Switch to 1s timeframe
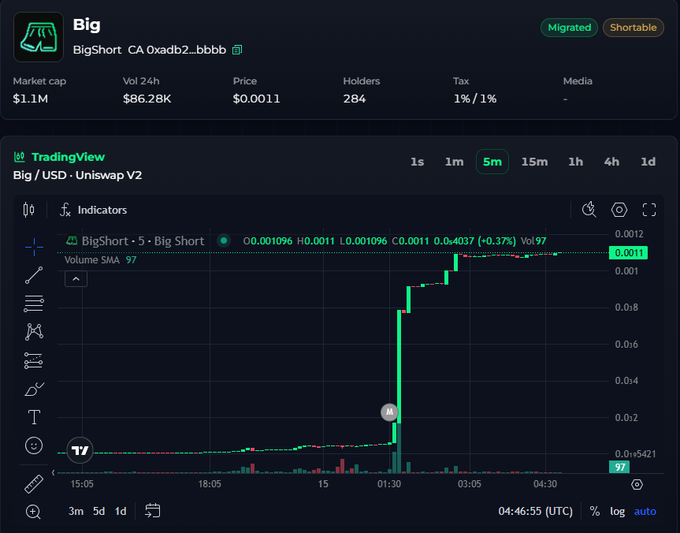Screen dimensions: 680x533 pos(417,162)
